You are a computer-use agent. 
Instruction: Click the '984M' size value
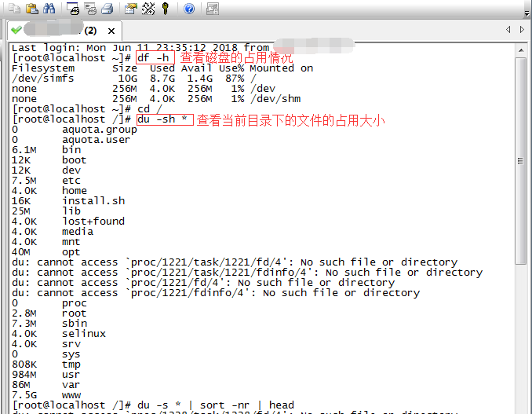pyautogui.click(x=24, y=375)
